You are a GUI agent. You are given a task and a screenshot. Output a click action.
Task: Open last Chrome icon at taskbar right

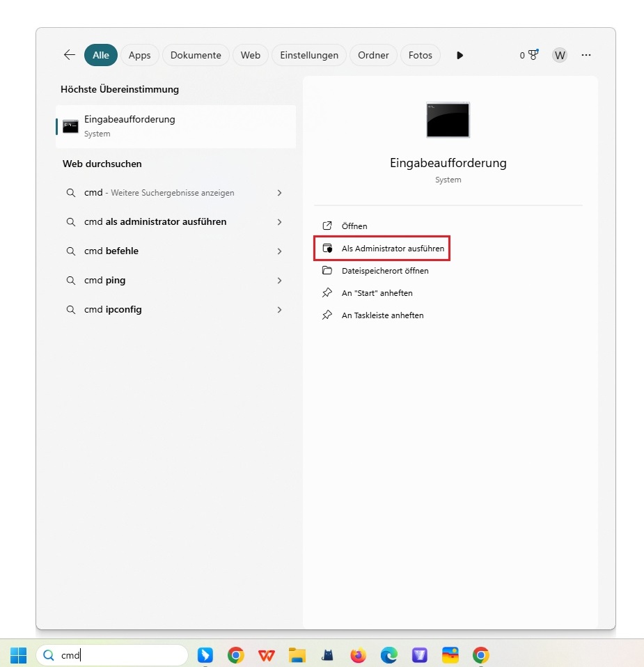(480, 655)
